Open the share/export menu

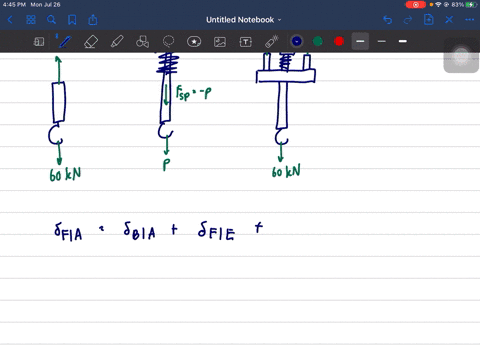coord(93,20)
